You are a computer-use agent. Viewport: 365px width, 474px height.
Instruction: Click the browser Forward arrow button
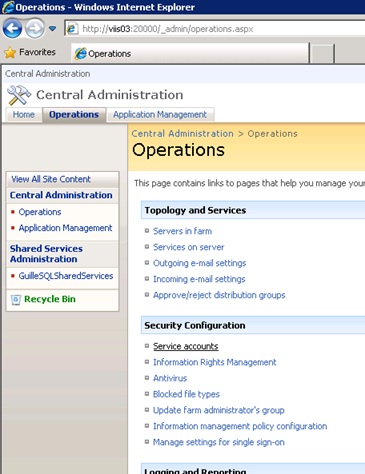35,29
